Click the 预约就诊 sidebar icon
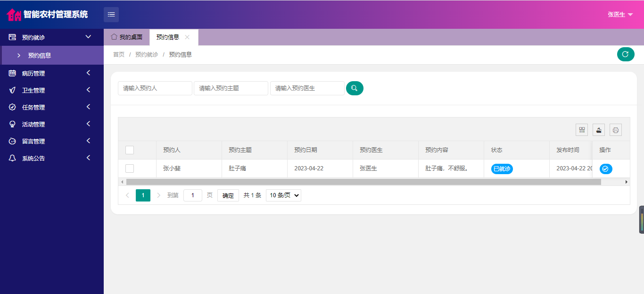Screen dimensions: 644x294 pos(12,37)
